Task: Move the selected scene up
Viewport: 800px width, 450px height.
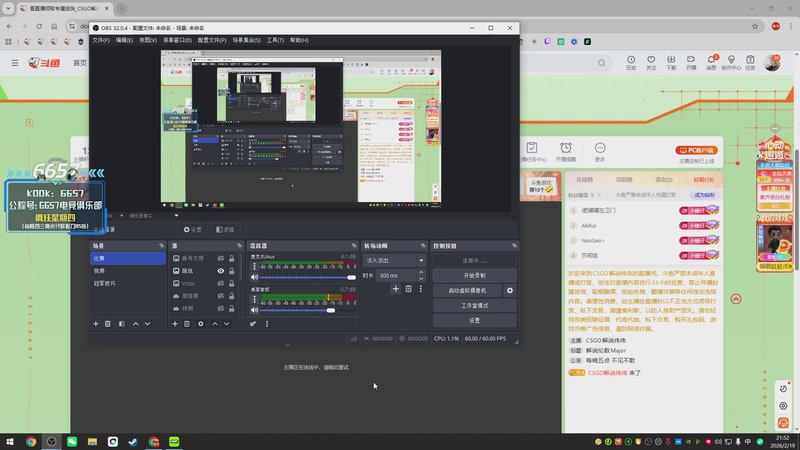Action: pos(136,324)
